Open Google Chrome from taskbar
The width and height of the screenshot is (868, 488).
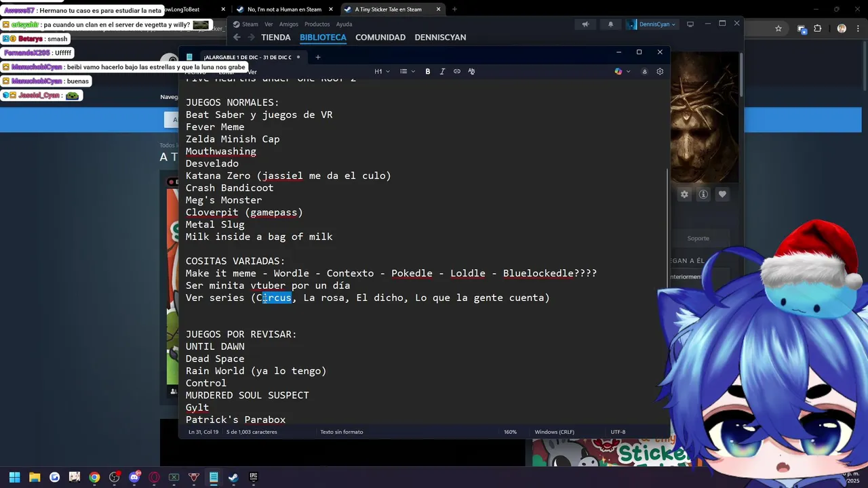[94, 477]
